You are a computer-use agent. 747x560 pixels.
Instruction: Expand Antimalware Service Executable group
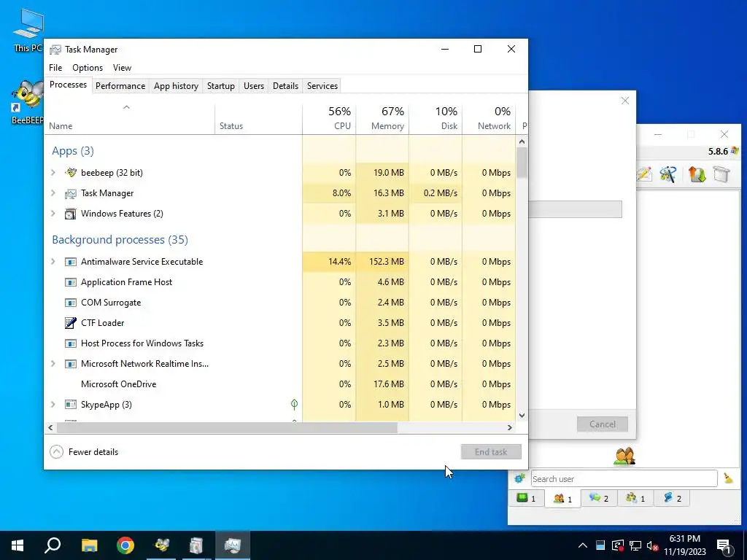point(53,262)
